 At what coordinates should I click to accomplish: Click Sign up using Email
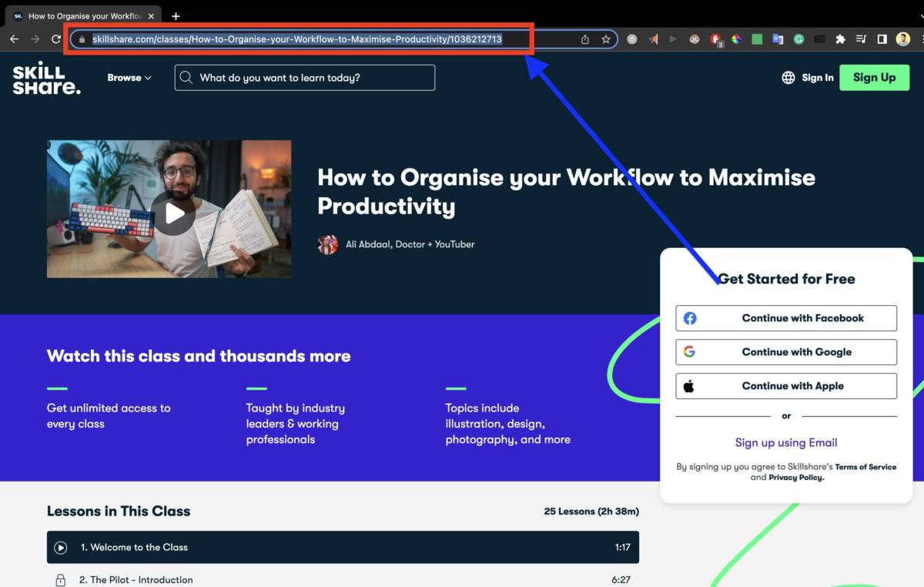[786, 442]
